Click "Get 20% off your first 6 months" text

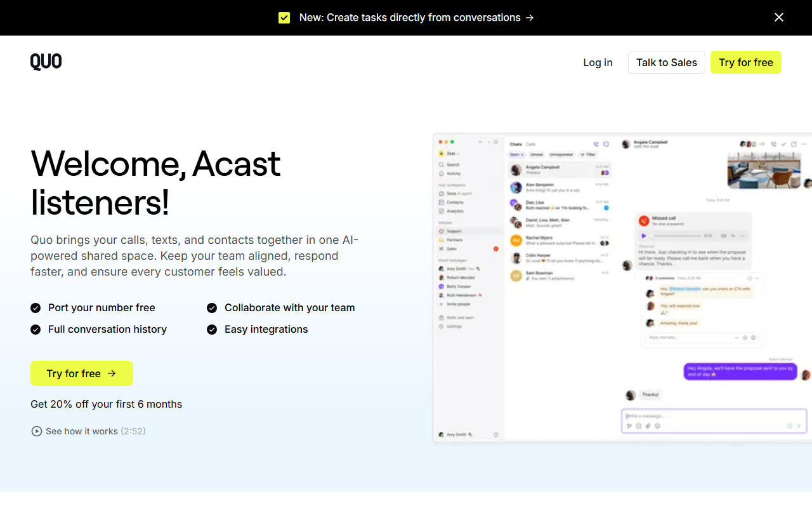click(x=106, y=404)
